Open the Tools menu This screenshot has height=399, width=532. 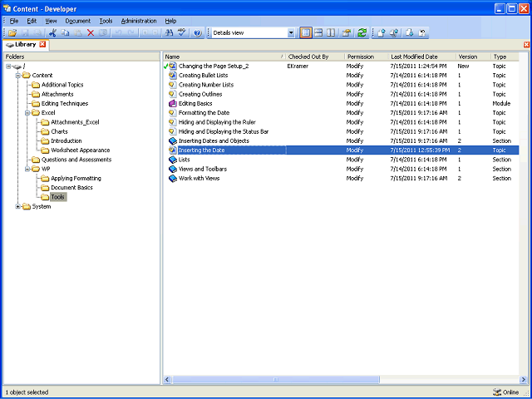pyautogui.click(x=106, y=21)
